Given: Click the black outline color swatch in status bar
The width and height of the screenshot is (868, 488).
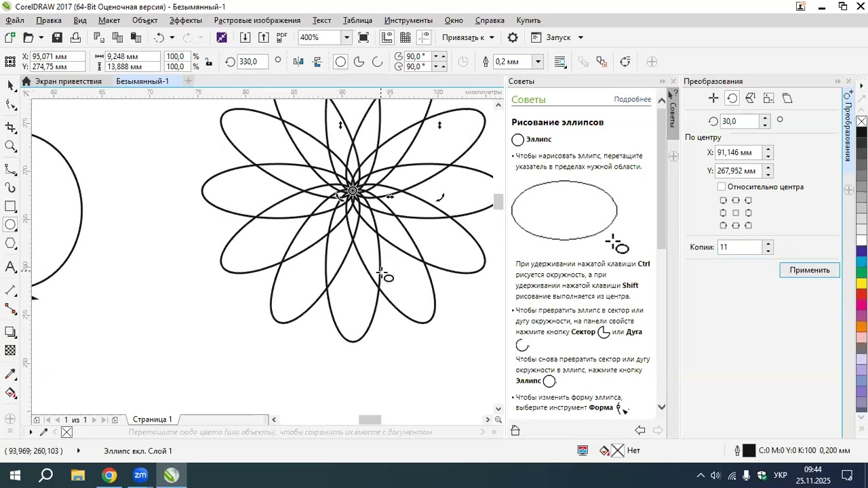Looking at the screenshot, I should point(749,451).
